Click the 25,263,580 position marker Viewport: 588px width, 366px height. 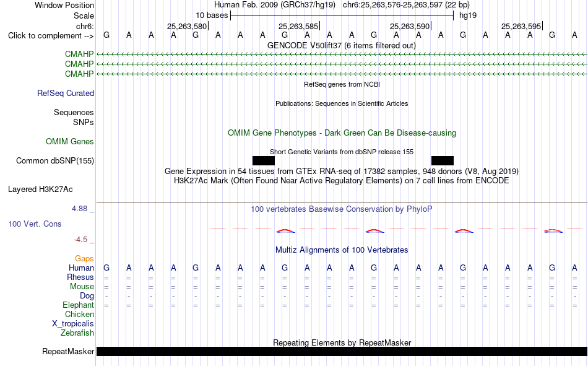click(187, 26)
